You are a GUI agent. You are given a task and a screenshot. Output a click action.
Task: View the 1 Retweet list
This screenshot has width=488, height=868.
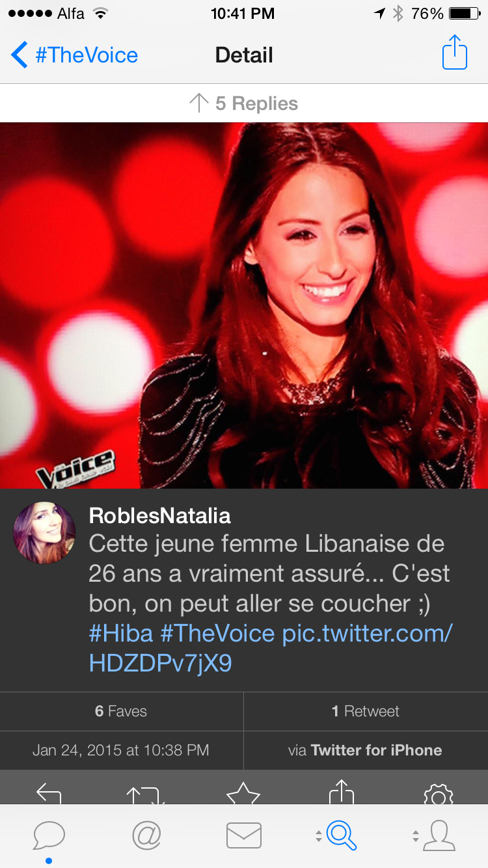click(x=366, y=711)
